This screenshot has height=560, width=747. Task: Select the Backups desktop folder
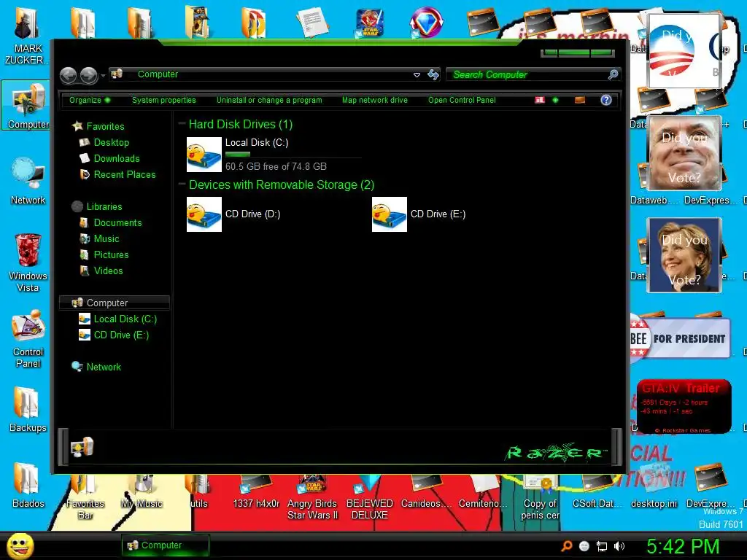(x=28, y=408)
